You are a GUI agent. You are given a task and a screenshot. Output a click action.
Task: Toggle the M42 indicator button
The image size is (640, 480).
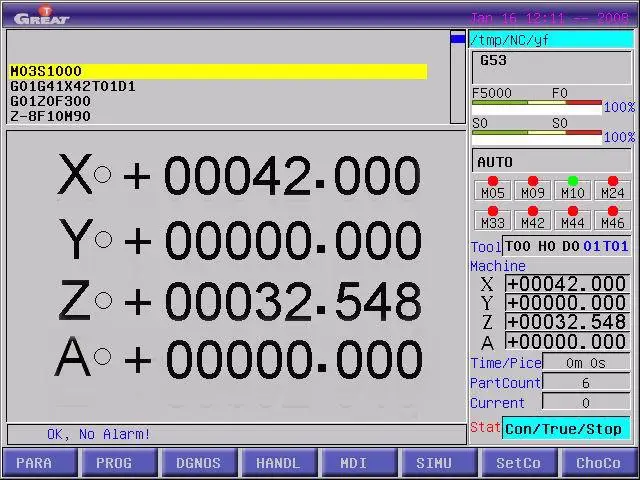[533, 219]
